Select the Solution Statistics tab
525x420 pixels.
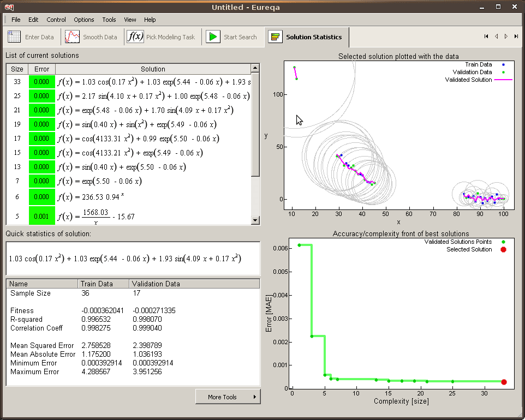307,37
